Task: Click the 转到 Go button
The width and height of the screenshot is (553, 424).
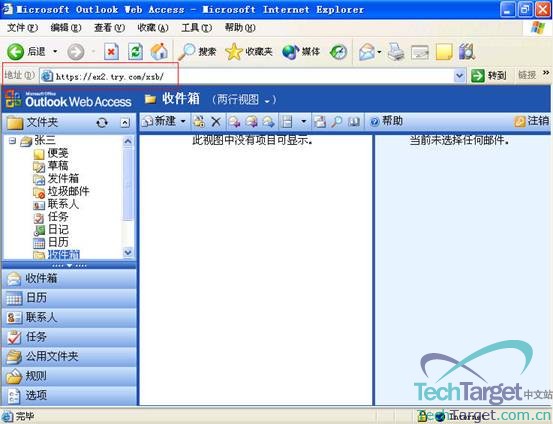Action: coord(488,75)
